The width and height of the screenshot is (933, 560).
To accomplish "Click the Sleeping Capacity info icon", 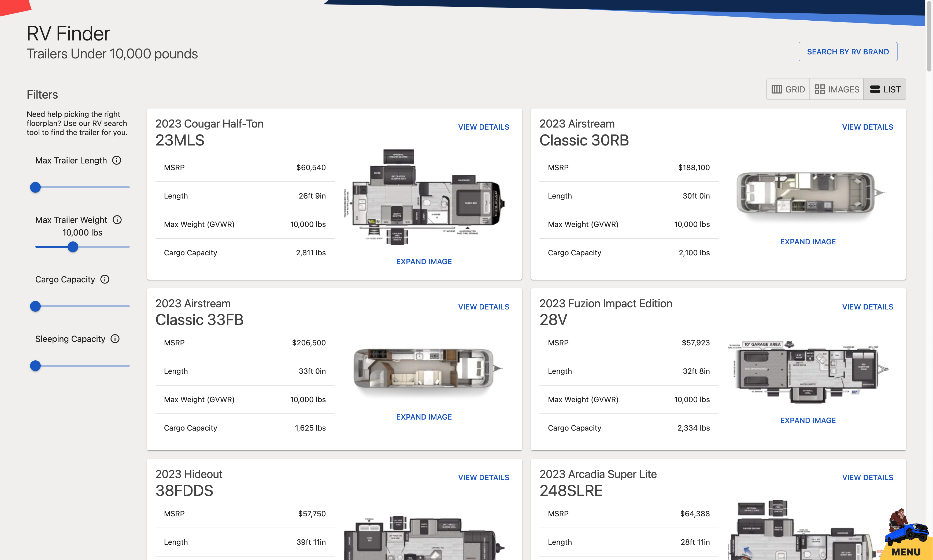I will [x=115, y=339].
